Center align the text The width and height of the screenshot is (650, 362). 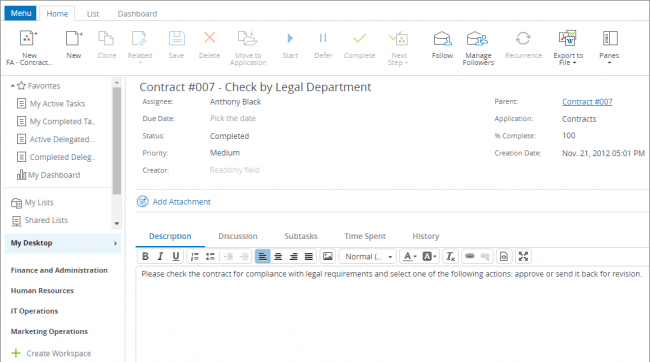click(278, 257)
